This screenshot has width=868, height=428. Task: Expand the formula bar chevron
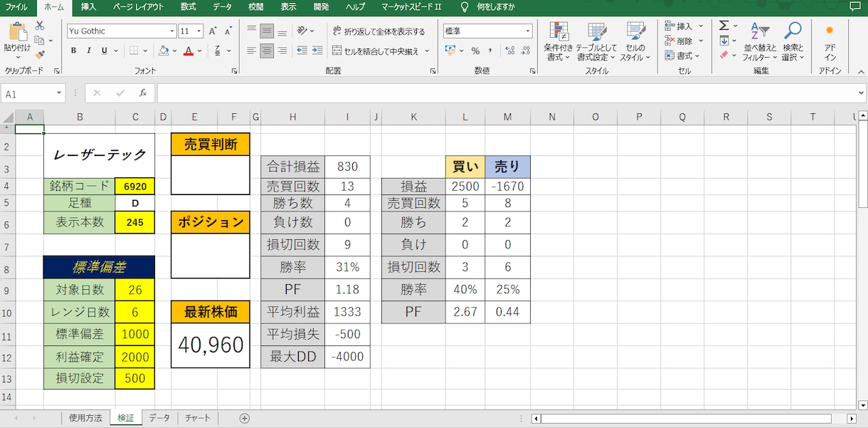pyautogui.click(x=861, y=93)
